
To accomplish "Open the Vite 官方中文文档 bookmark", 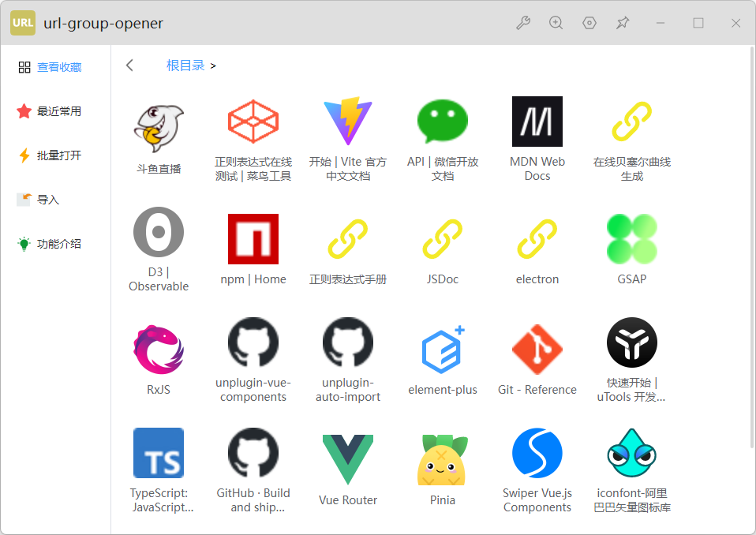I will 348,122.
